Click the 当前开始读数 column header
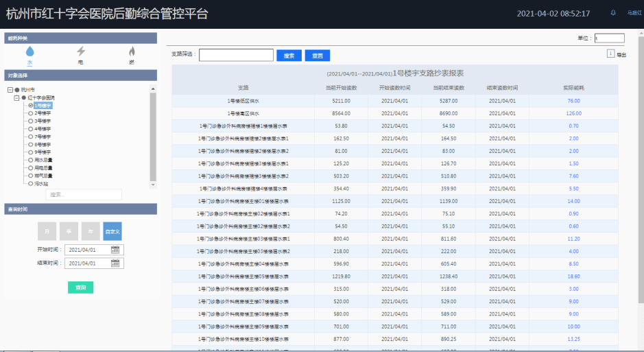This screenshot has height=352, width=644. pos(341,88)
